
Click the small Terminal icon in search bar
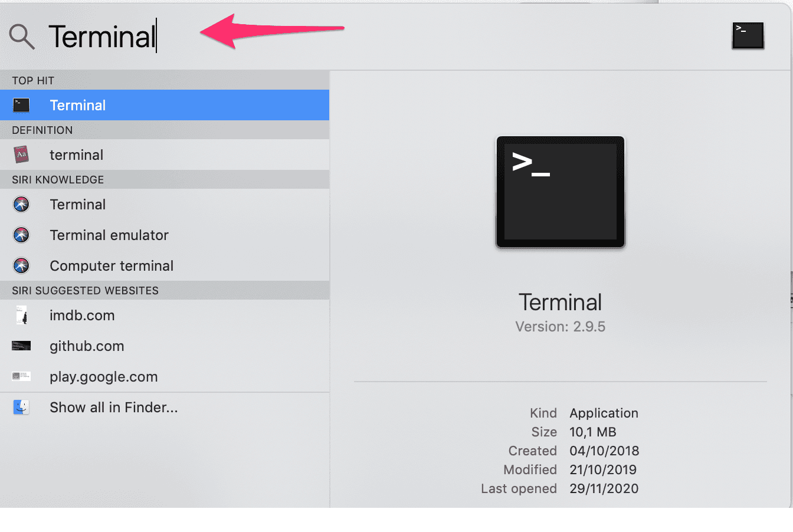pyautogui.click(x=748, y=35)
